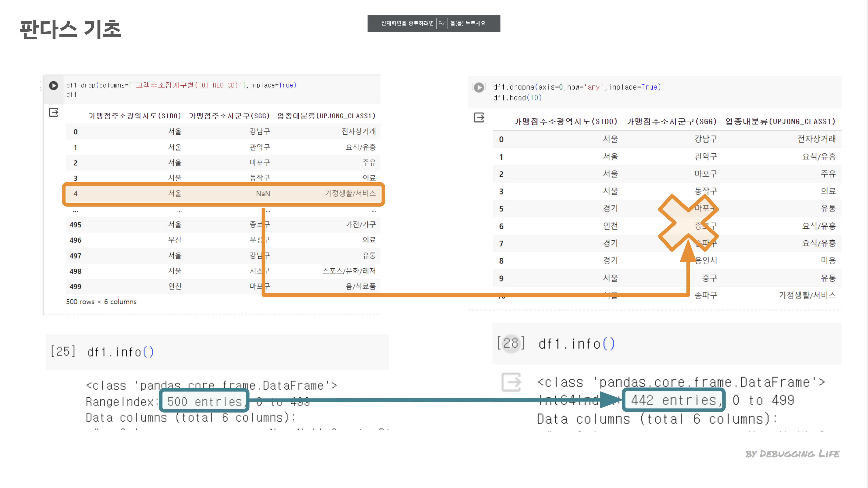The width and height of the screenshot is (868, 488).
Task: Click the [28] cell execution counter
Action: tap(511, 343)
